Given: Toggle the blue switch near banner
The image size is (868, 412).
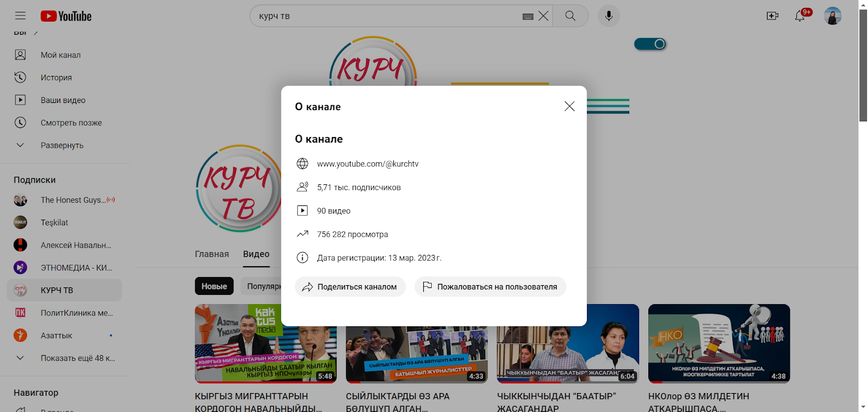Looking at the screenshot, I should point(650,44).
